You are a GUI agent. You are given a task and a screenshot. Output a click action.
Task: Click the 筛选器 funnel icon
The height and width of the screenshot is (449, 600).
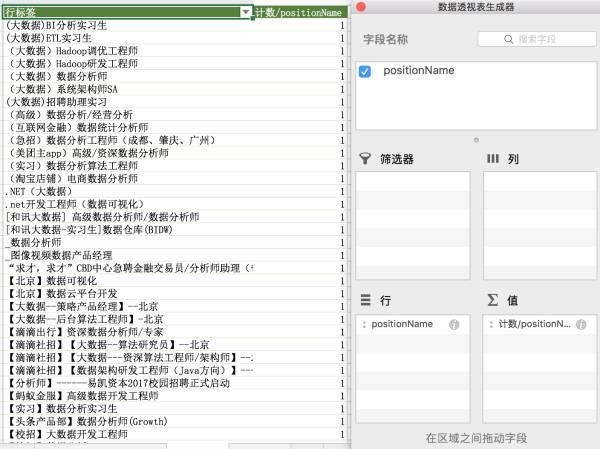tap(365, 158)
